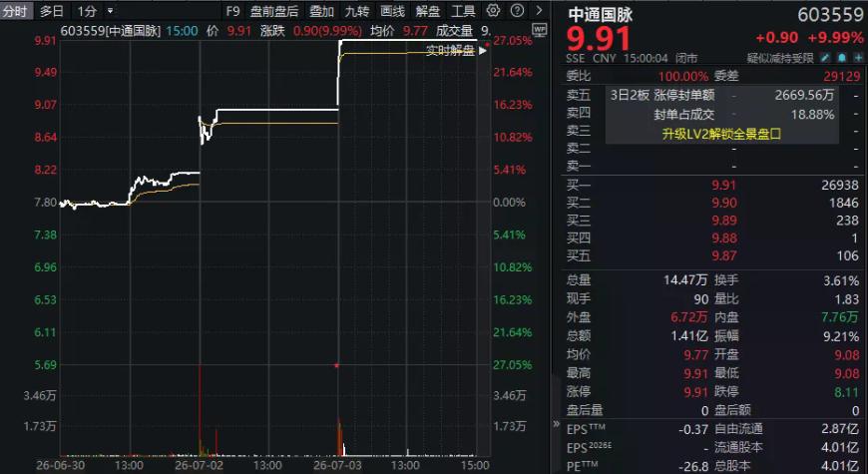Play the 实时解盘 arrow icon

click(x=482, y=51)
